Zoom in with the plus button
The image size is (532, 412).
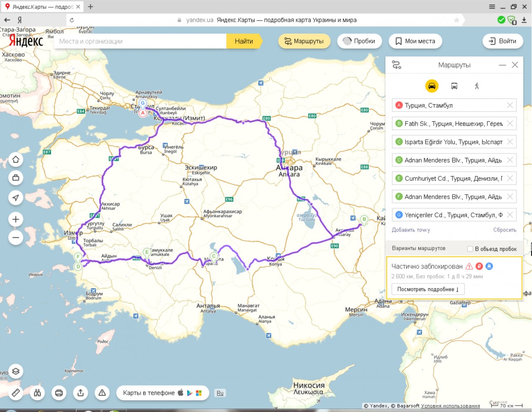point(16,219)
